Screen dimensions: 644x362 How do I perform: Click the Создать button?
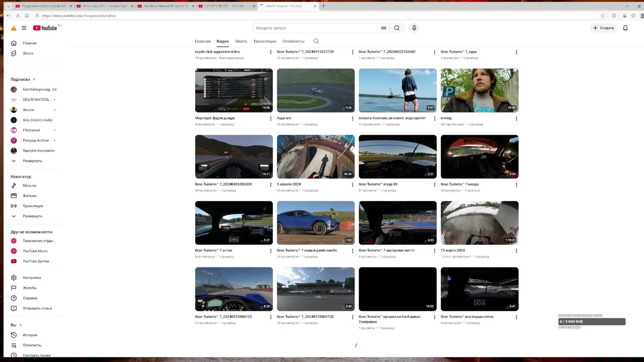tap(604, 28)
